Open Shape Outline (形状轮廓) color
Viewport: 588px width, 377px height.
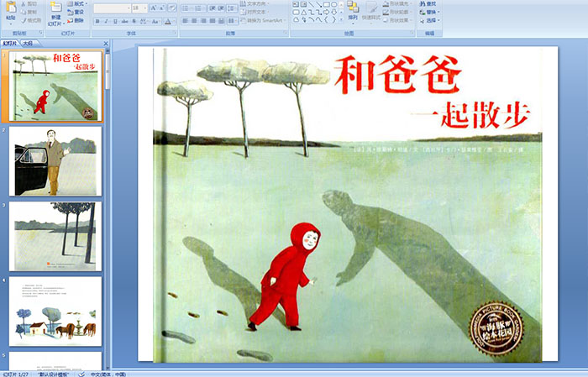tap(398, 12)
